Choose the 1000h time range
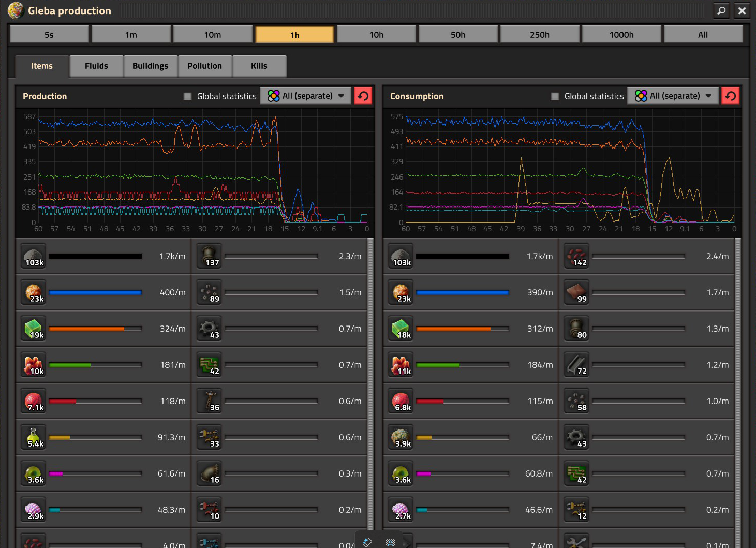 tap(621, 35)
